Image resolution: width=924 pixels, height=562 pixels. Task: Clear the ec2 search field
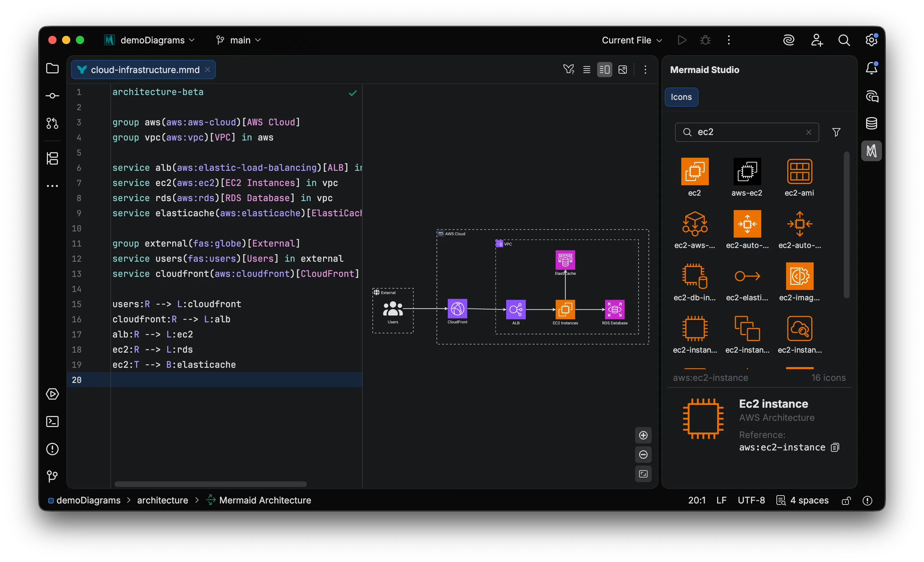coord(809,132)
